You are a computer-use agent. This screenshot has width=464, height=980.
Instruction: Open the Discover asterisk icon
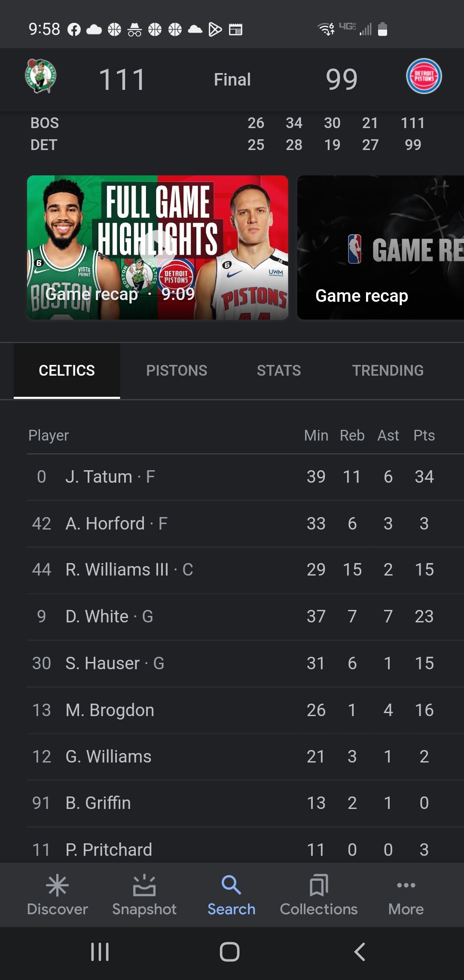(57, 886)
